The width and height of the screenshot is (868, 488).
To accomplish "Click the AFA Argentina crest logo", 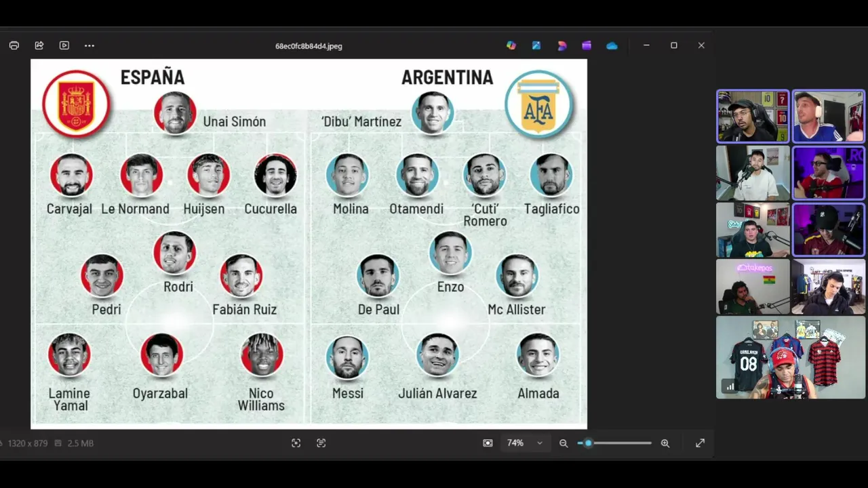I will [539, 104].
